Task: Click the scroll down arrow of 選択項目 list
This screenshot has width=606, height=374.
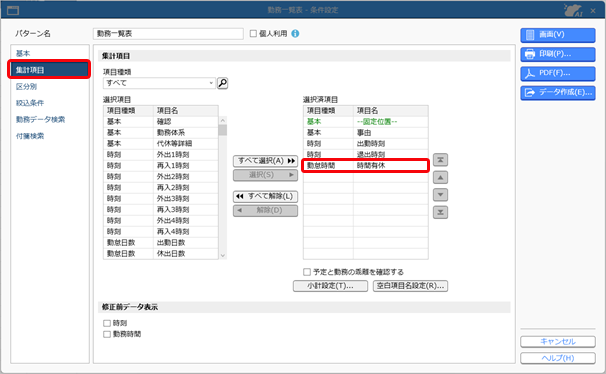Action: tap(223, 255)
